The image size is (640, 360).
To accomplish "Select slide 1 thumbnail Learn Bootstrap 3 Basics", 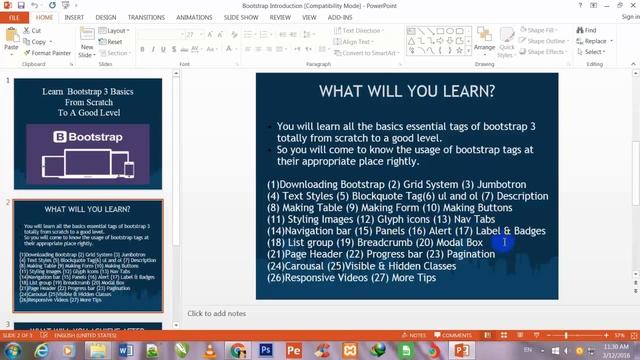I will [x=88, y=133].
